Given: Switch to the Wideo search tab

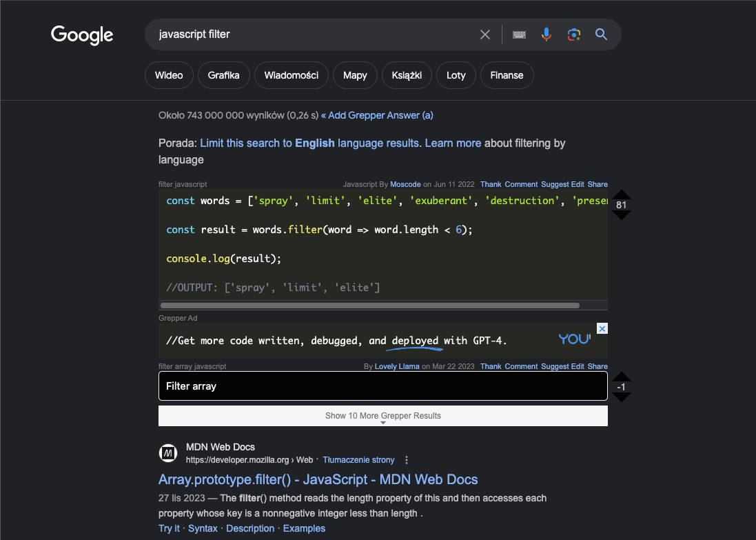Looking at the screenshot, I should (169, 75).
